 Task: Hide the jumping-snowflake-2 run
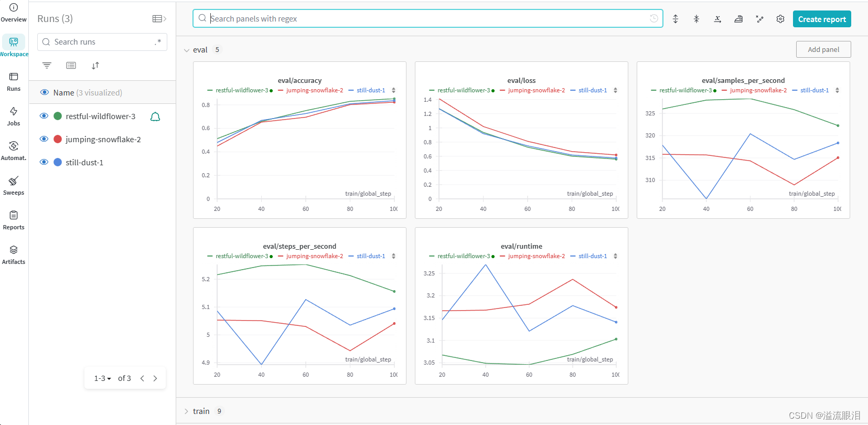[x=44, y=139]
